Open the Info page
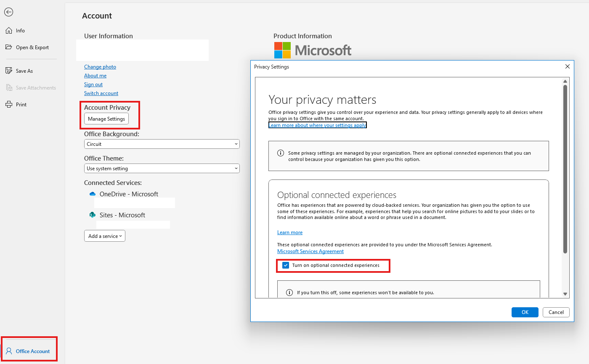This screenshot has width=589, height=364. pos(20,31)
